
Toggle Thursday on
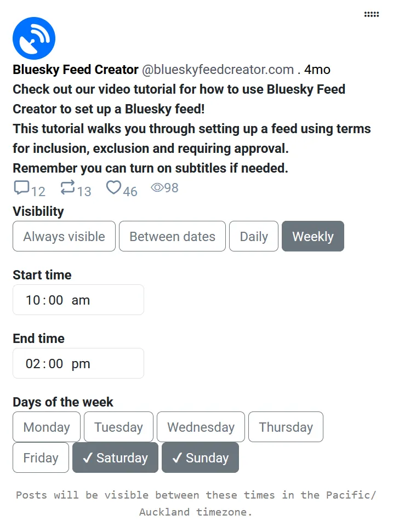click(286, 427)
